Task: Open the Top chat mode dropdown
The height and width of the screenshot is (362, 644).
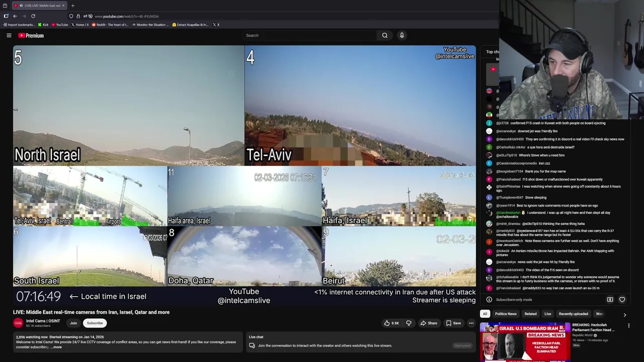Action: click(492, 52)
